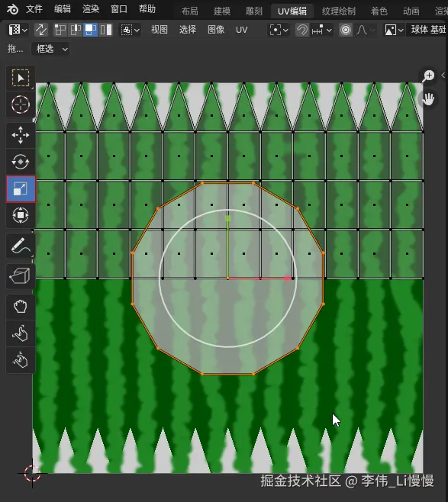Open the sticky selection mode dropdown
The image size is (448, 502).
tap(130, 30)
